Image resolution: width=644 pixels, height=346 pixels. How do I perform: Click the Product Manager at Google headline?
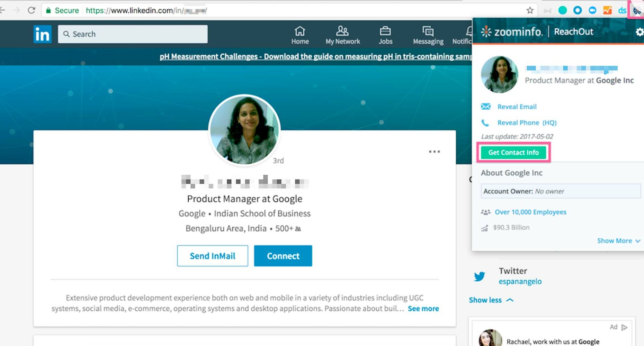coord(244,199)
